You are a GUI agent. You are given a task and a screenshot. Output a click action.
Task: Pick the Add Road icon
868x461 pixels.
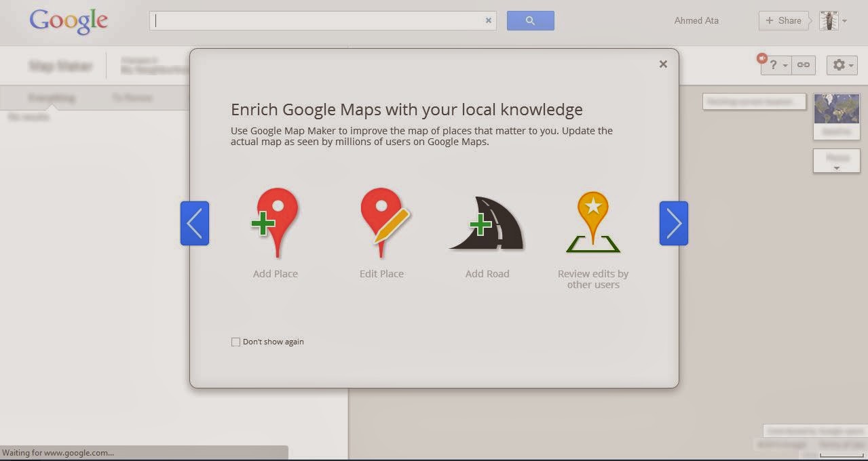(x=487, y=224)
